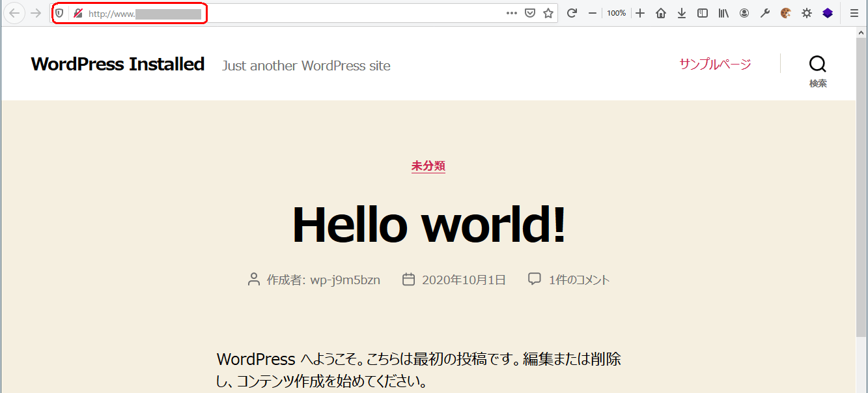This screenshot has width=868, height=393.
Task: Open the page actions three-dot menu
Action: pyautogui.click(x=512, y=13)
